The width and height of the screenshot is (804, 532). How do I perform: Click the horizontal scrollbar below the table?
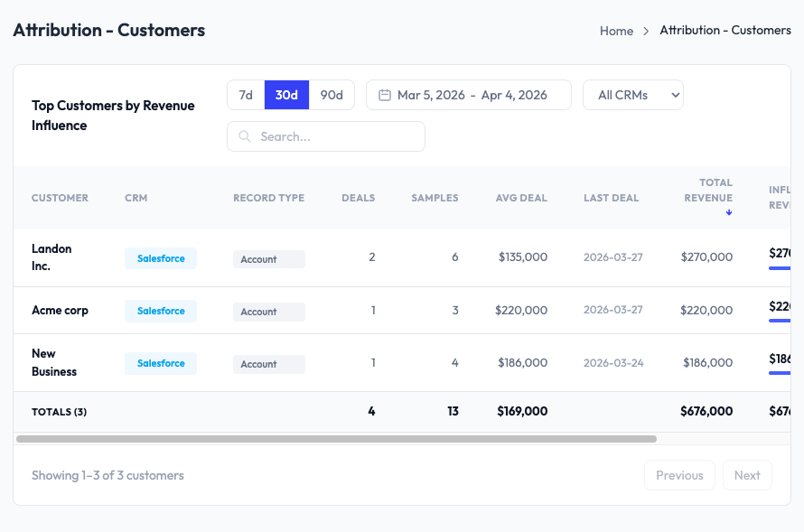click(x=336, y=440)
